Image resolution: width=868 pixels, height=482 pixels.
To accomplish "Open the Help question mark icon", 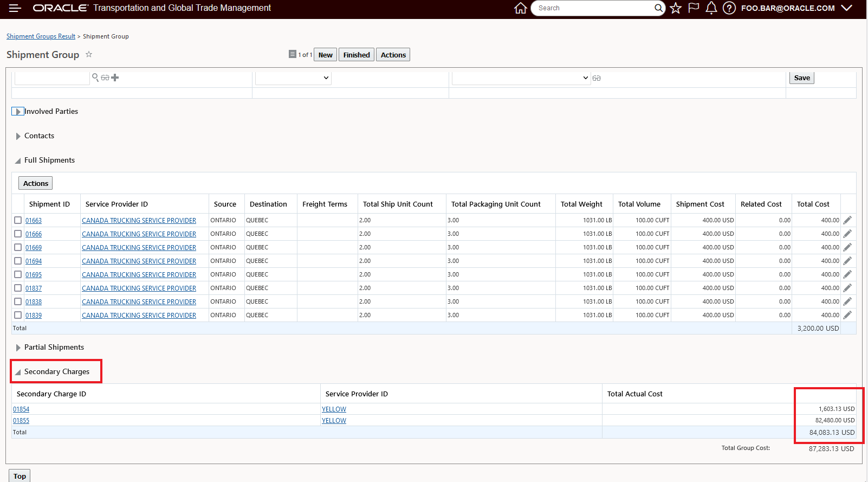I will click(729, 8).
